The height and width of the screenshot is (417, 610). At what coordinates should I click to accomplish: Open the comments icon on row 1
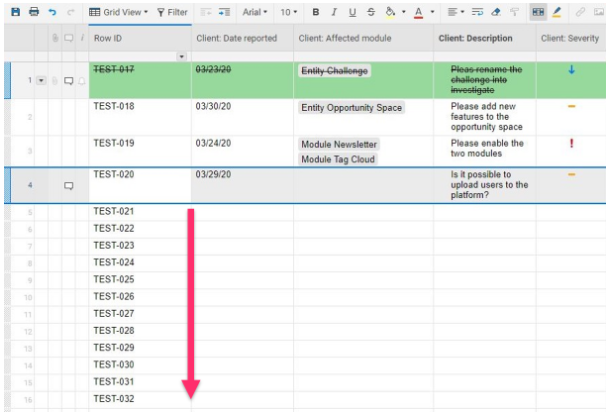point(68,81)
